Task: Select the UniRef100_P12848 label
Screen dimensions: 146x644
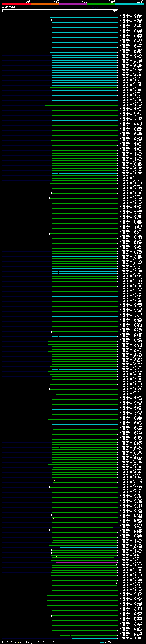Action: point(131,450)
